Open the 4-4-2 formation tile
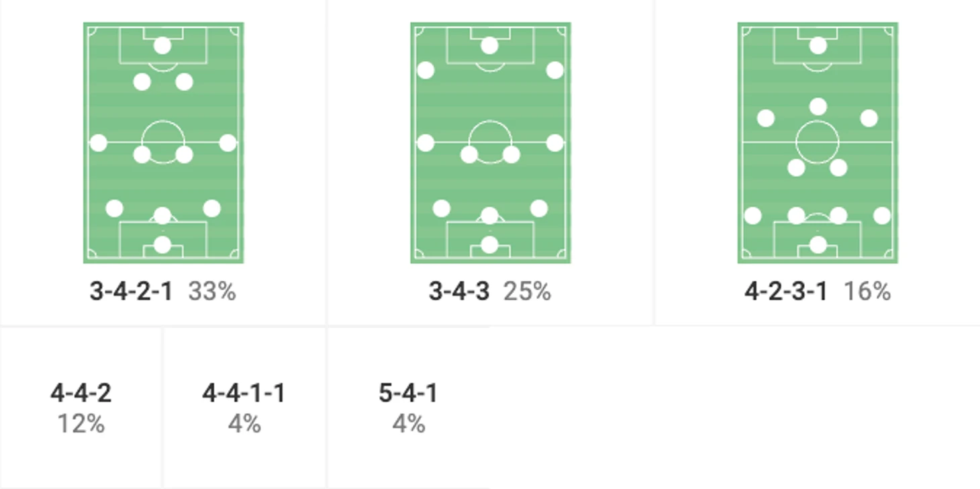The image size is (980, 489). click(81, 407)
